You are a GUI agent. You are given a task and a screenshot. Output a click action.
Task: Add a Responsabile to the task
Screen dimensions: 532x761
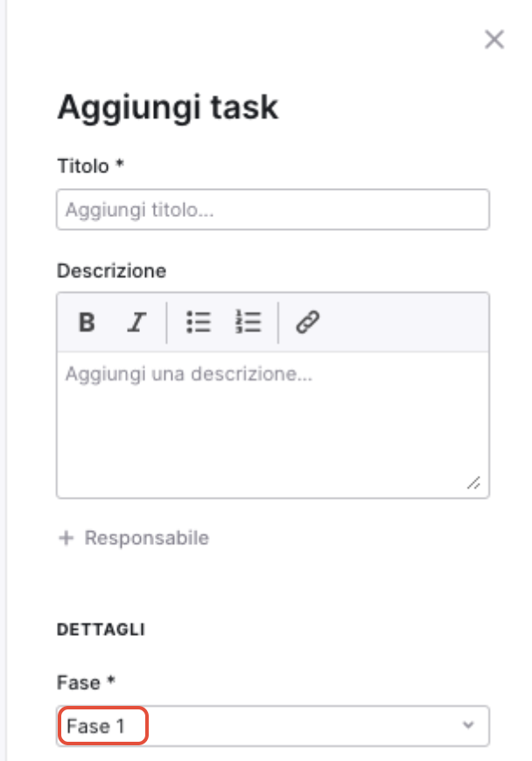(x=134, y=538)
